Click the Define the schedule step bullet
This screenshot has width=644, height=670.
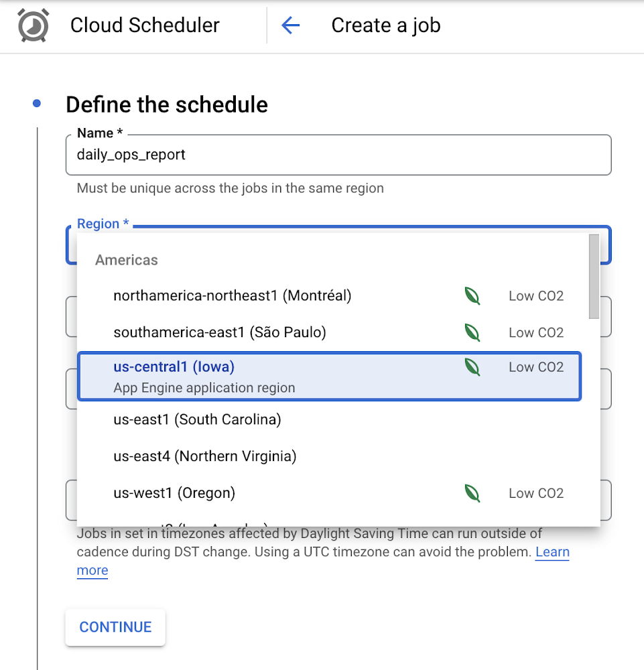tap(37, 104)
